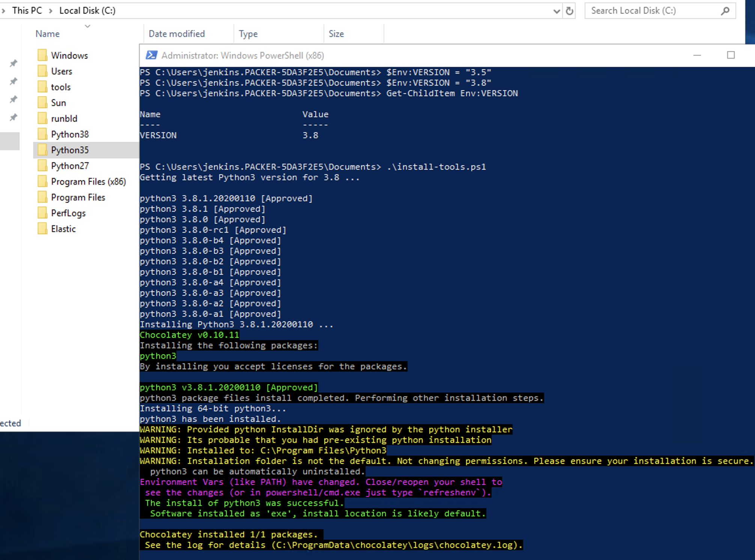The image size is (755, 560).
Task: Click the refresh button beside address bar
Action: click(x=569, y=11)
